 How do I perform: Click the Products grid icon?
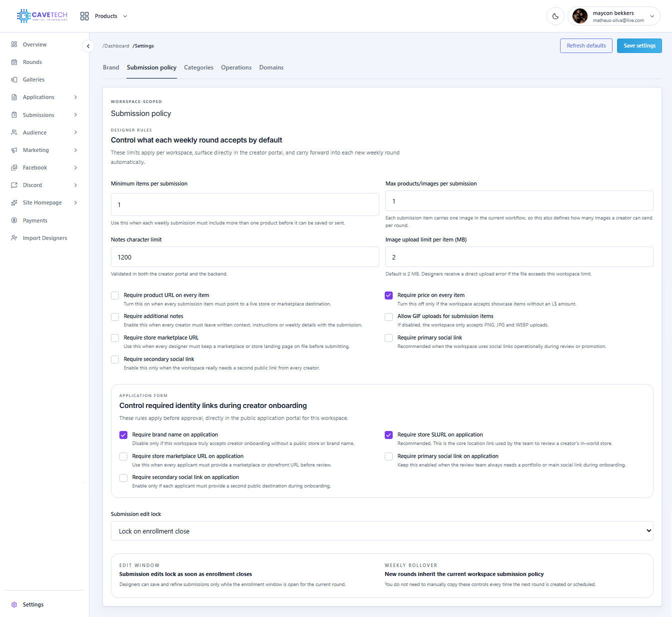(84, 16)
